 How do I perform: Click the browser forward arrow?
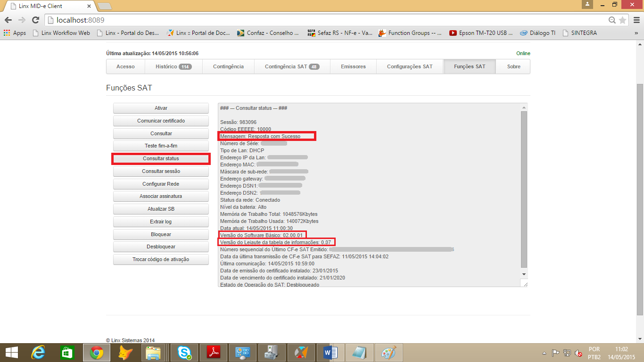pyautogui.click(x=22, y=20)
